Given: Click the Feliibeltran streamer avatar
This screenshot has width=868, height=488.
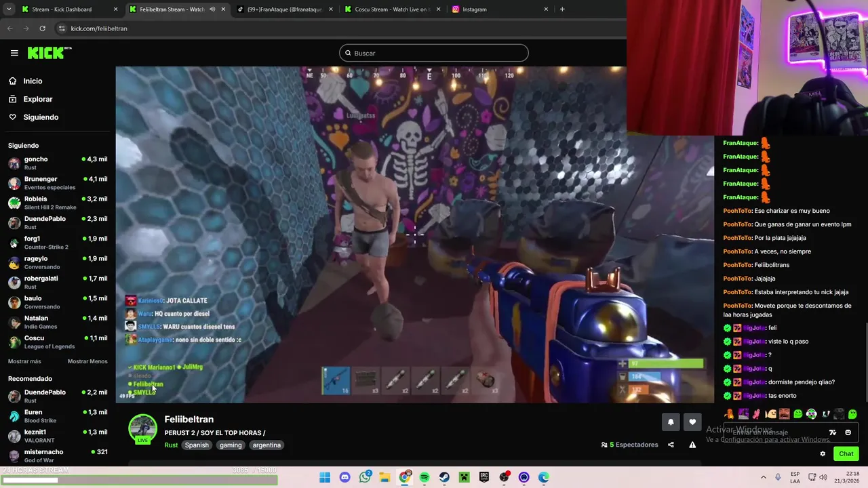Looking at the screenshot, I should (142, 428).
